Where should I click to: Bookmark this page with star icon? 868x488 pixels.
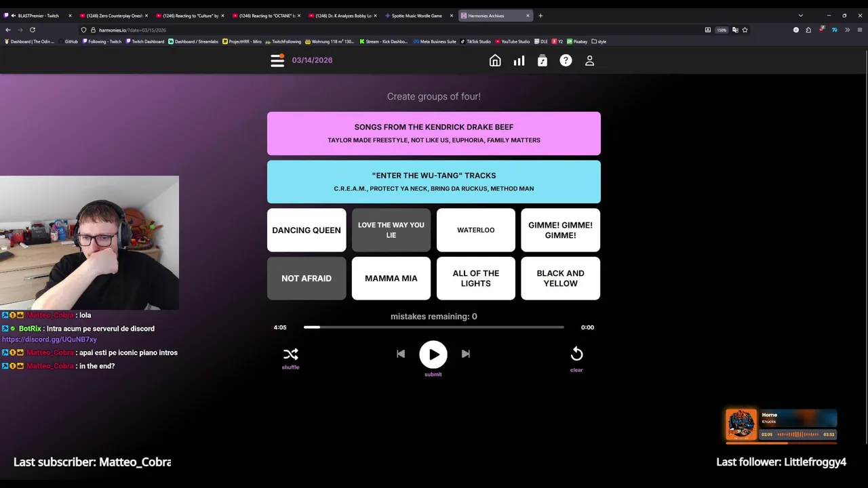coord(745,30)
